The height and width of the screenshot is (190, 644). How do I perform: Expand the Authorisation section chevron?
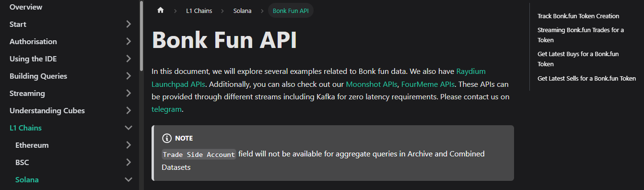129,41
